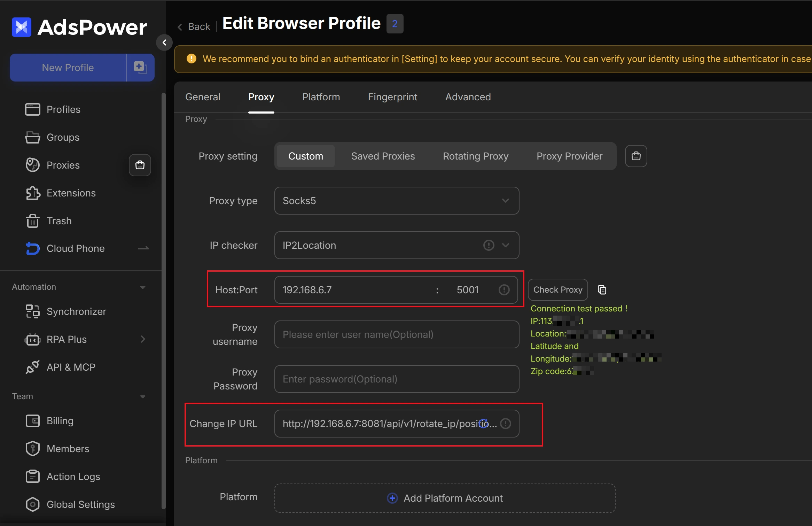Open proxy store bag icon beside Proxies

click(x=140, y=165)
